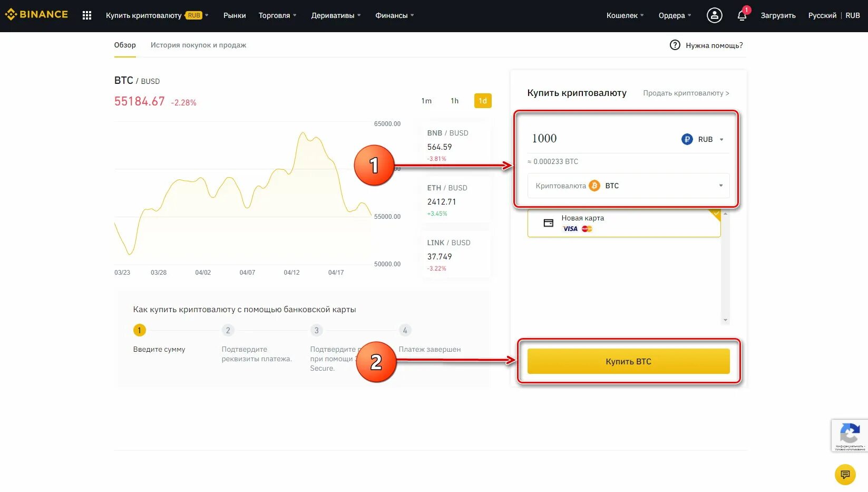Viewport: 868px width, 492px height.
Task: Switch the header currency RUB
Action: pos(853,15)
